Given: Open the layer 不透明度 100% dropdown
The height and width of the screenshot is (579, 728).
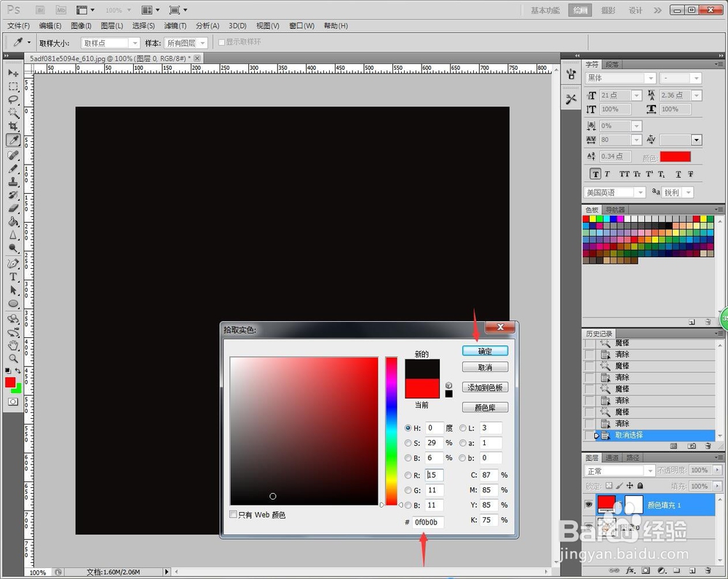Looking at the screenshot, I should [717, 470].
